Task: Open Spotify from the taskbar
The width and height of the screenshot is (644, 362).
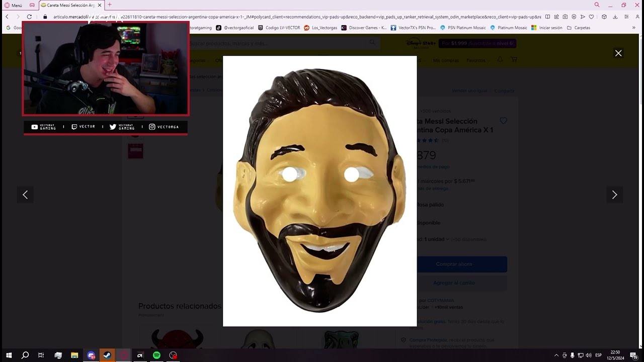Action: click(156, 355)
